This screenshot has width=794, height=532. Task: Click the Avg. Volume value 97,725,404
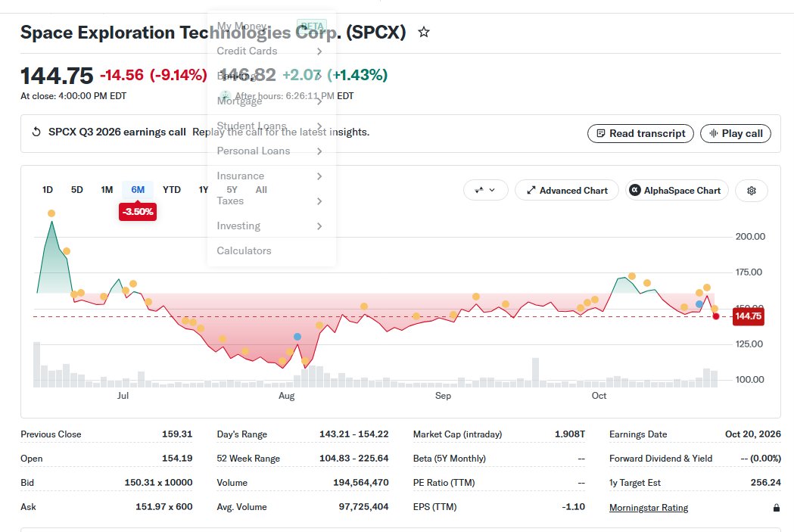363,507
